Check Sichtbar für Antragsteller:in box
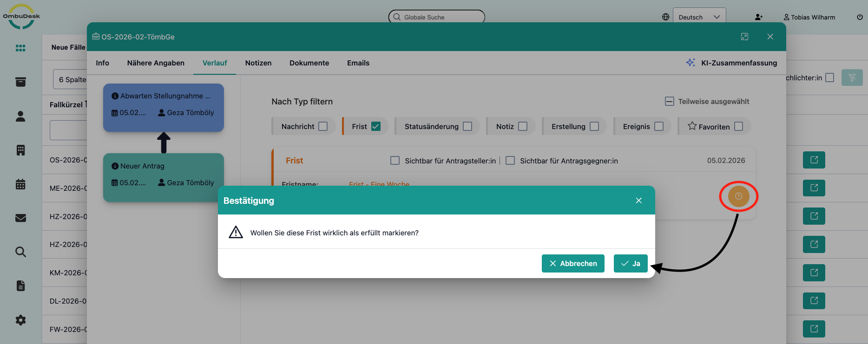The width and height of the screenshot is (868, 344). (395, 161)
